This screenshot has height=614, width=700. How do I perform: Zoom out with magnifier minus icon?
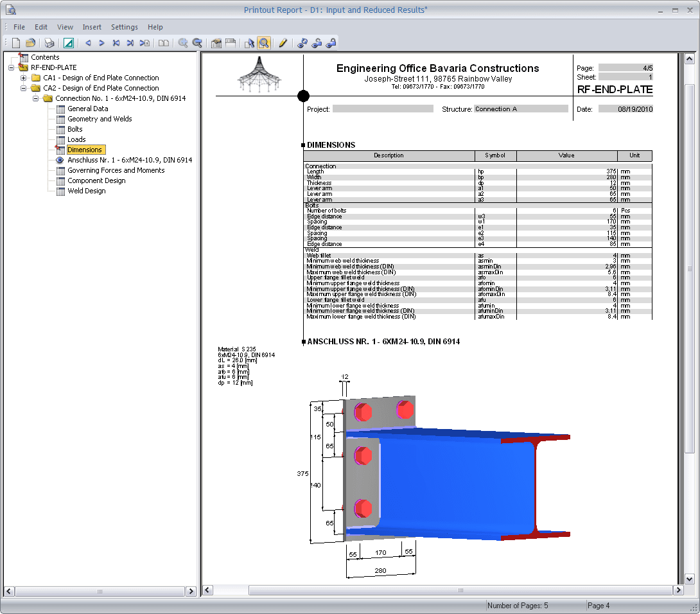tap(197, 43)
